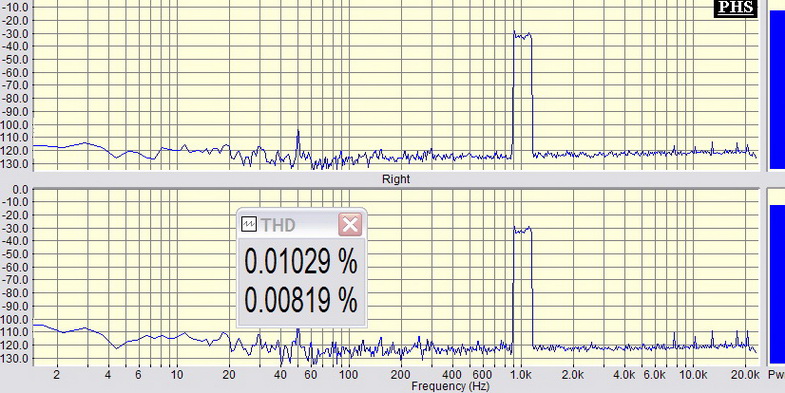Select the THD value 0.01029 %
This screenshot has height=393, width=785.
point(301,261)
